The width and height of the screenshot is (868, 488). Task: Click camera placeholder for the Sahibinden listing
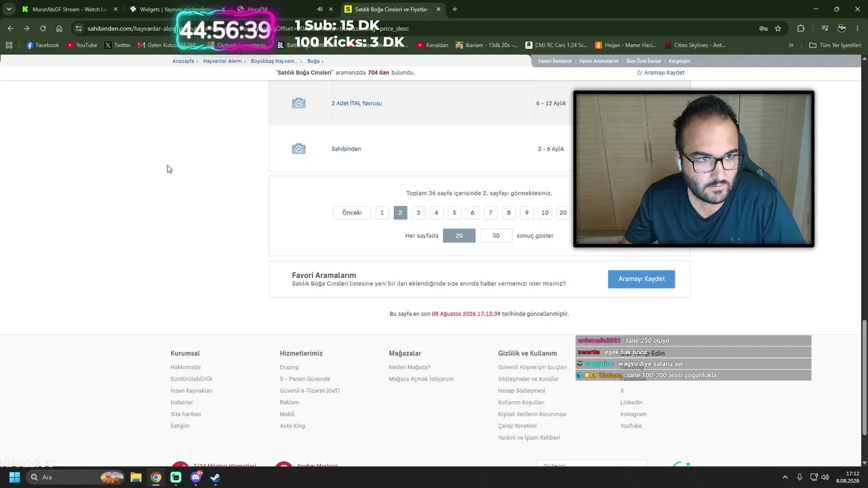point(298,149)
